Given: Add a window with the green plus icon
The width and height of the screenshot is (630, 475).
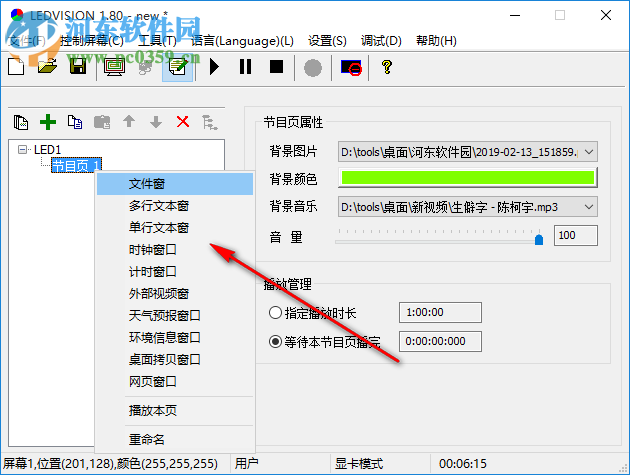Looking at the screenshot, I should [x=48, y=122].
